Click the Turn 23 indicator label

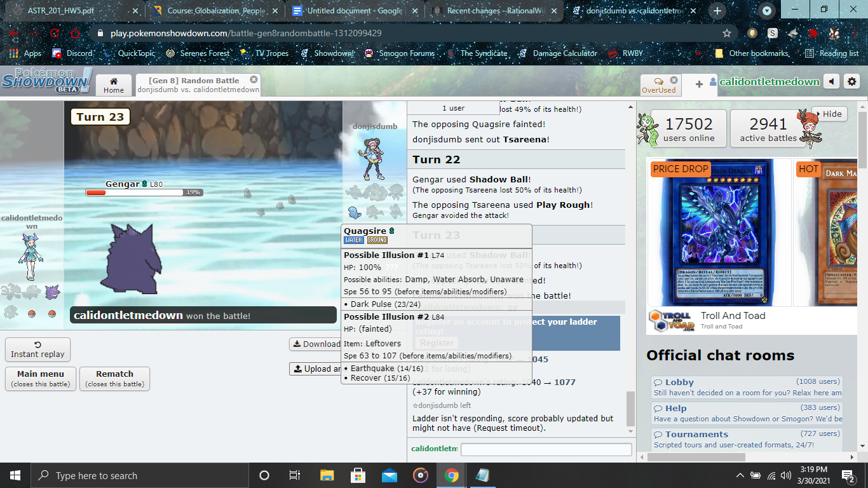(x=99, y=117)
